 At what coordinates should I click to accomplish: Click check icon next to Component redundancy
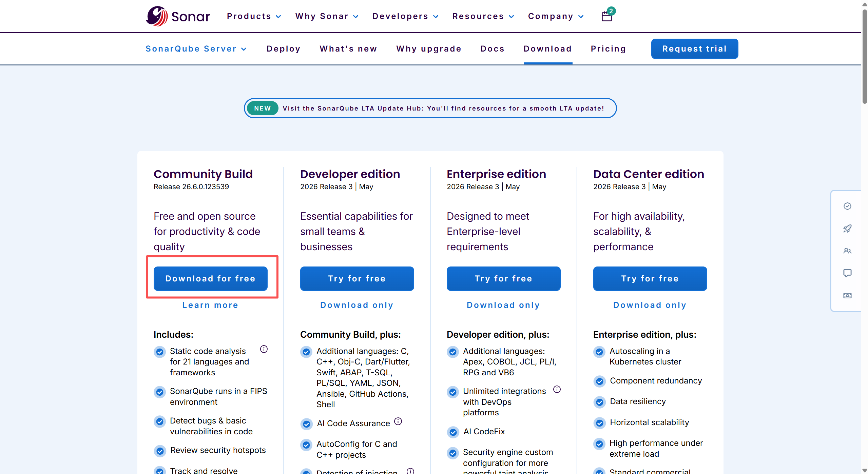tap(599, 381)
